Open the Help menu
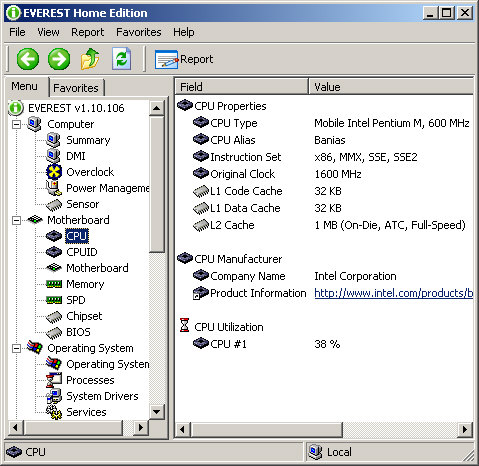The image size is (479, 466). click(x=184, y=32)
